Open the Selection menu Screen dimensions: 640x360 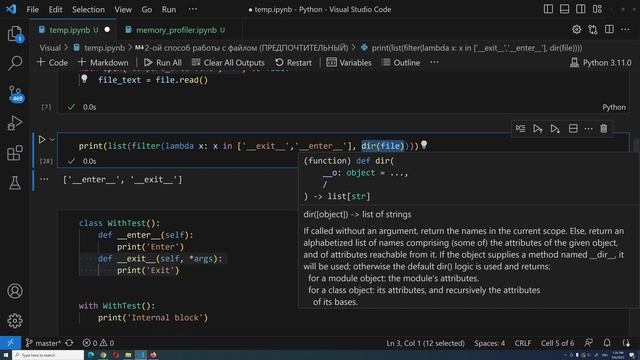[x=88, y=9]
